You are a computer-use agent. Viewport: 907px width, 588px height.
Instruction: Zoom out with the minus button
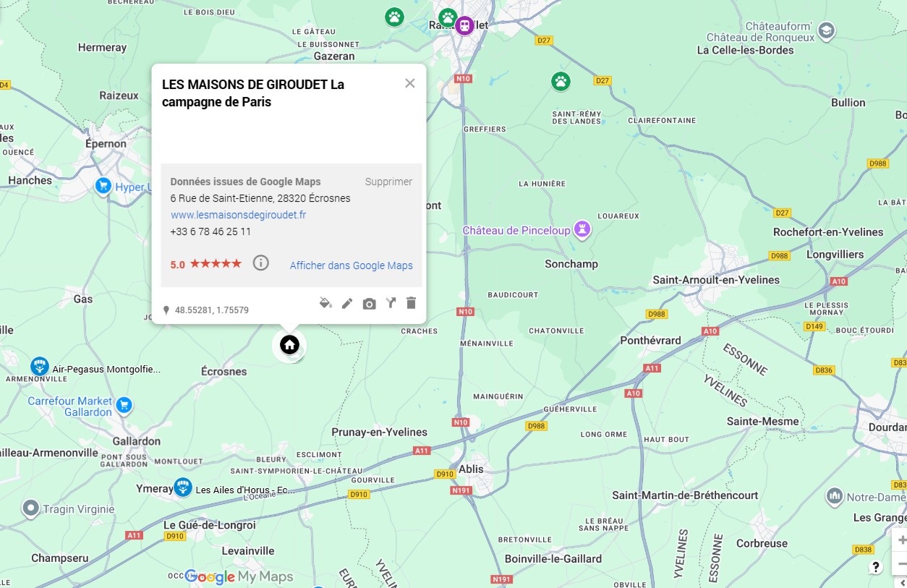(x=901, y=563)
